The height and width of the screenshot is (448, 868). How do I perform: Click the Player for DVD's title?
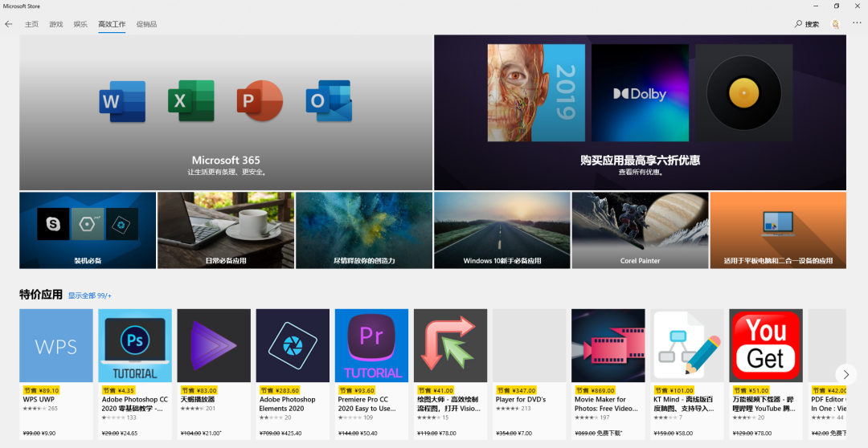point(521,399)
